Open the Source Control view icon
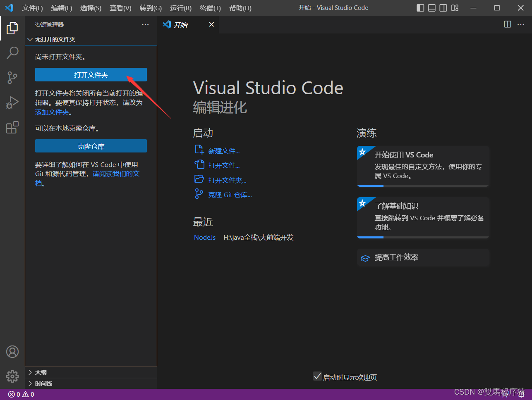The width and height of the screenshot is (532, 400). [x=12, y=77]
